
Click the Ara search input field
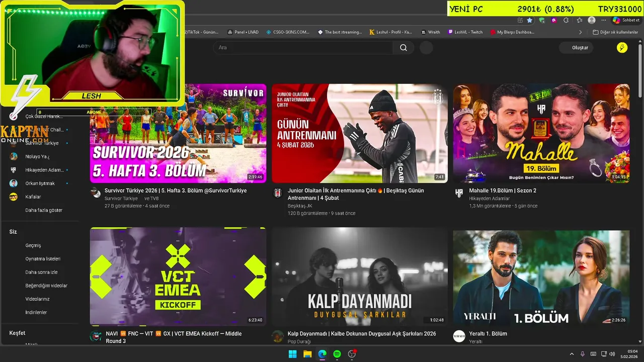303,48
